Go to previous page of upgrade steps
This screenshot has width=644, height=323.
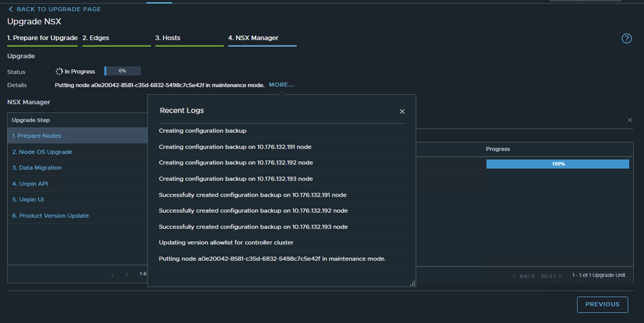pyautogui.click(x=113, y=275)
